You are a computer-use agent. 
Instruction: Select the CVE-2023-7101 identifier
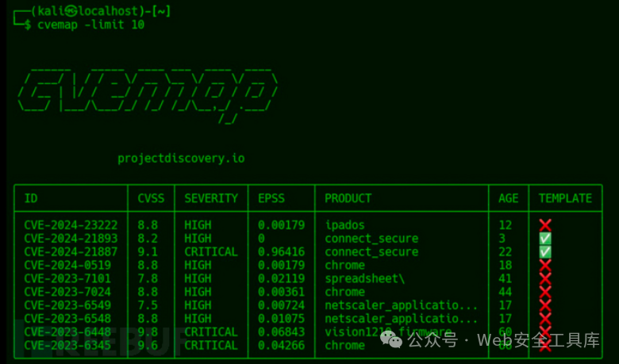tap(67, 279)
